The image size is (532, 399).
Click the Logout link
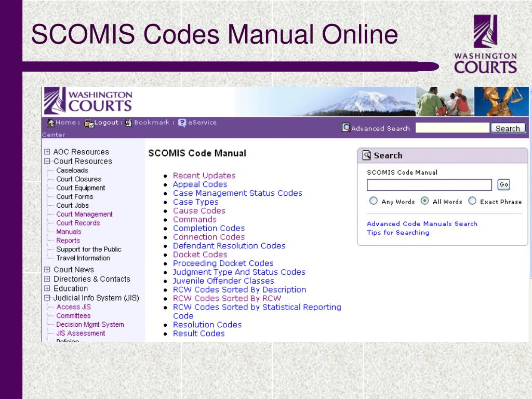pyautogui.click(x=106, y=123)
